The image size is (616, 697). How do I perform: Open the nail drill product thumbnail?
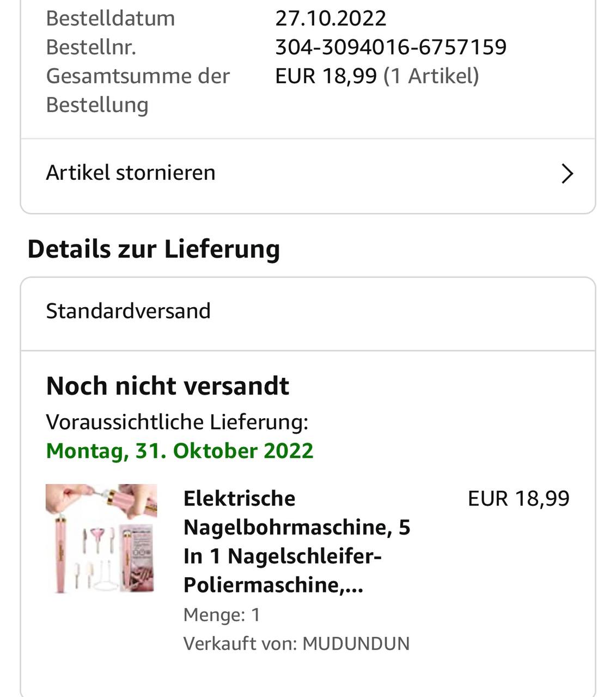[101, 539]
